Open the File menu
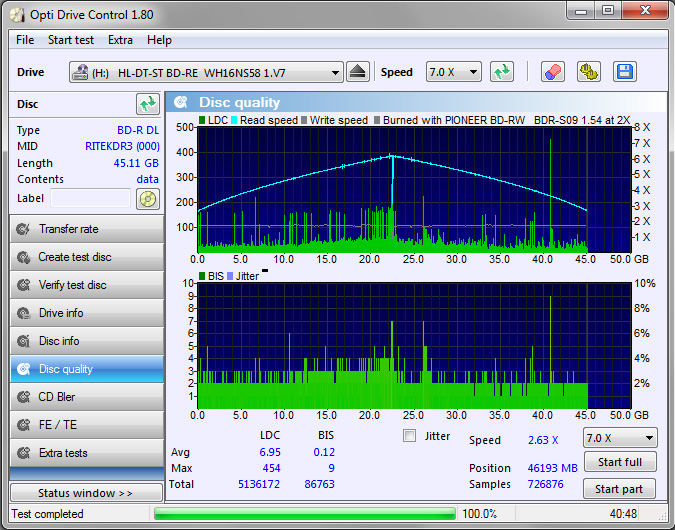675x530 pixels. point(25,40)
